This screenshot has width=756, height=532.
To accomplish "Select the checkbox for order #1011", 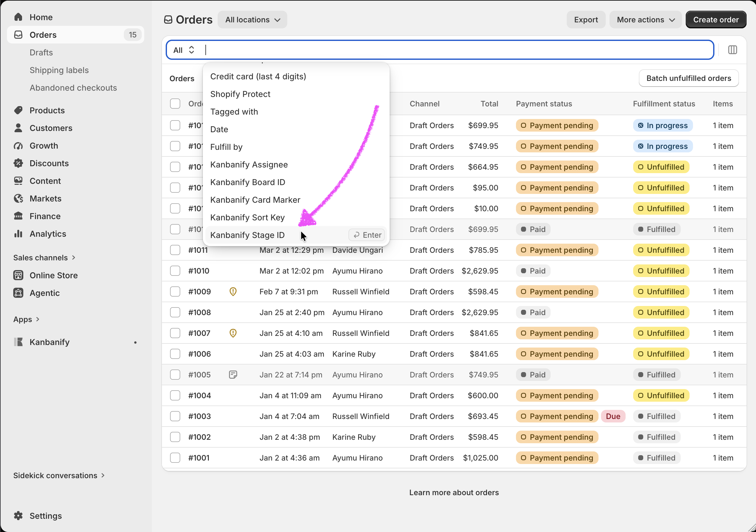I will tap(175, 250).
